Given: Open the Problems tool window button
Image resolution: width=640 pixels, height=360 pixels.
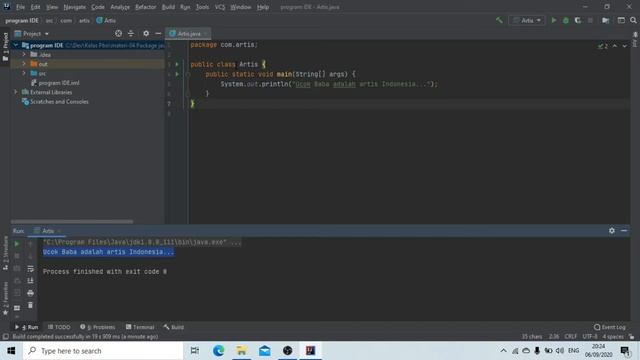Looking at the screenshot, I should 98,327.
